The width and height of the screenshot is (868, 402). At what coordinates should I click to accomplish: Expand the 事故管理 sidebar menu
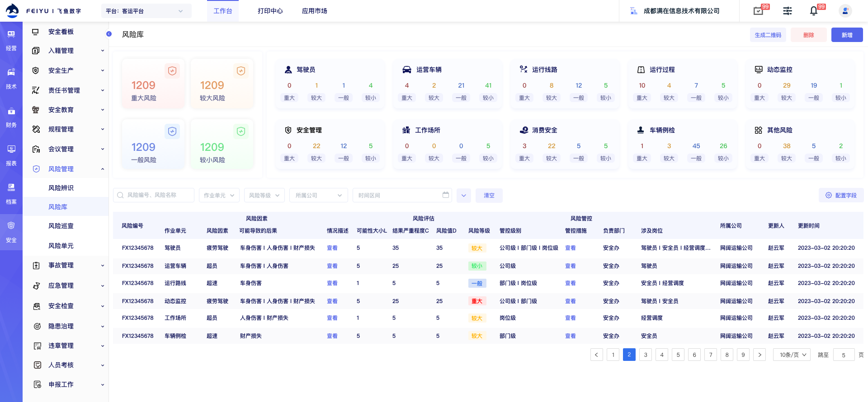(x=68, y=266)
